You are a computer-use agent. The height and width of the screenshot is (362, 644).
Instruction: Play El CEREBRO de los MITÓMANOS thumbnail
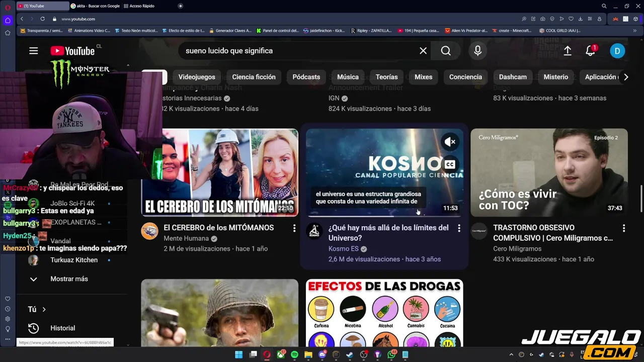(x=220, y=173)
